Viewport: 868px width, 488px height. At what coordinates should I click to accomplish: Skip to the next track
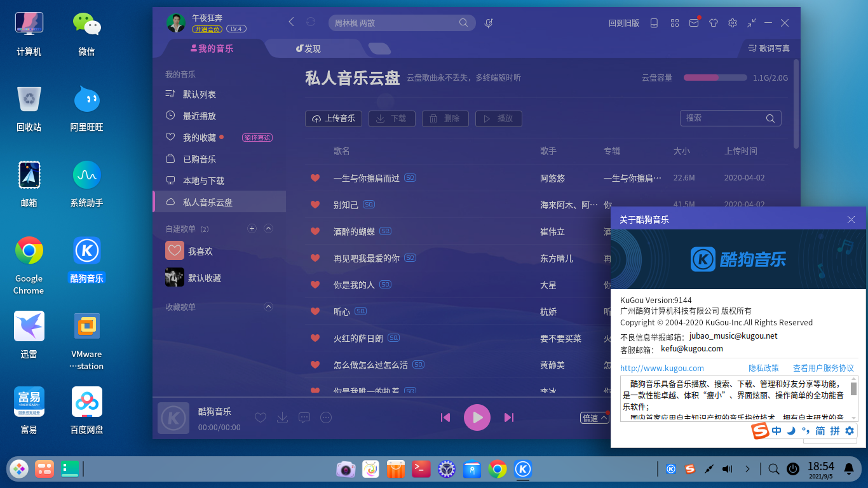click(x=509, y=417)
